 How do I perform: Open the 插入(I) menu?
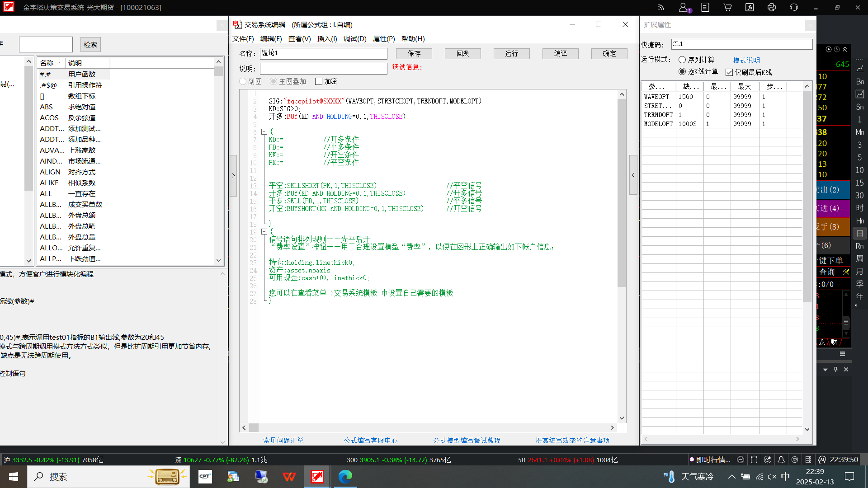[x=327, y=39]
